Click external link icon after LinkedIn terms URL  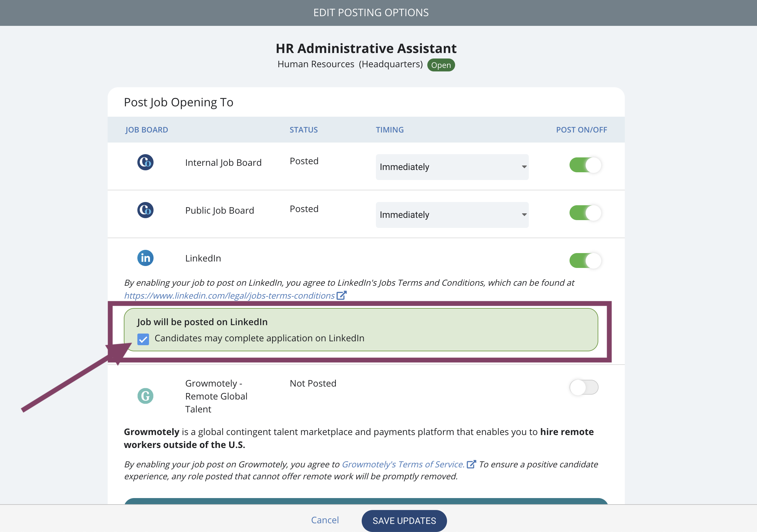341,295
